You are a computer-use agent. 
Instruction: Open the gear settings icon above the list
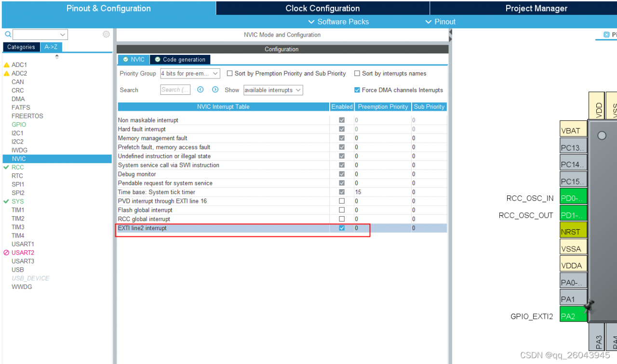click(106, 35)
